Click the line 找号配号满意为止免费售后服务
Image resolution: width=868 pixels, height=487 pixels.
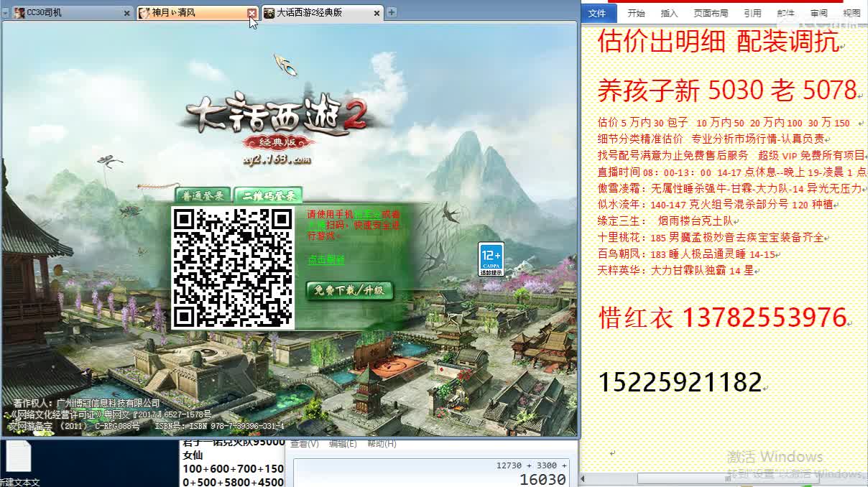731,155
